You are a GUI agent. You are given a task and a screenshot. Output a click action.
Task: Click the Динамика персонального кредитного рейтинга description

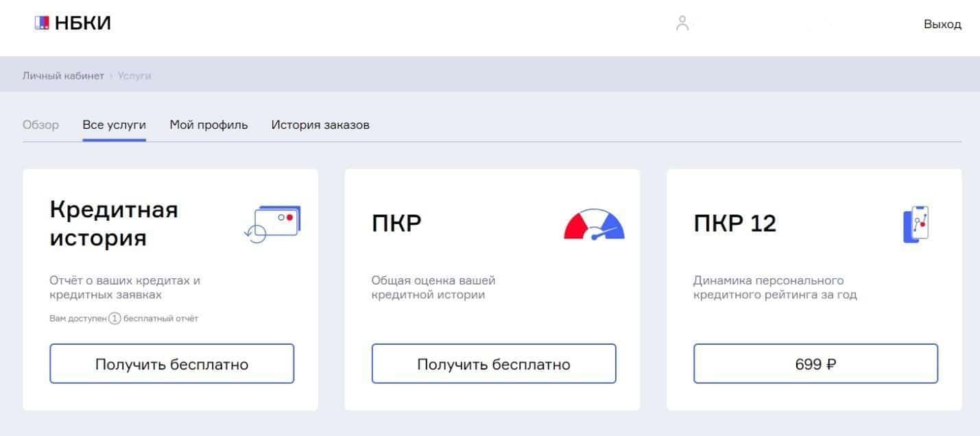775,288
